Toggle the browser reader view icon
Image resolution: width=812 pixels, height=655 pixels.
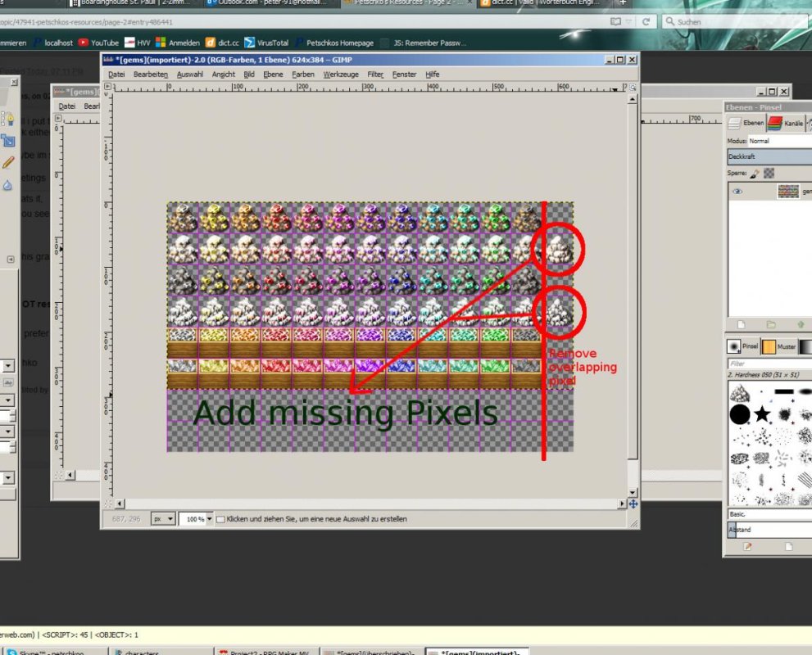[615, 22]
